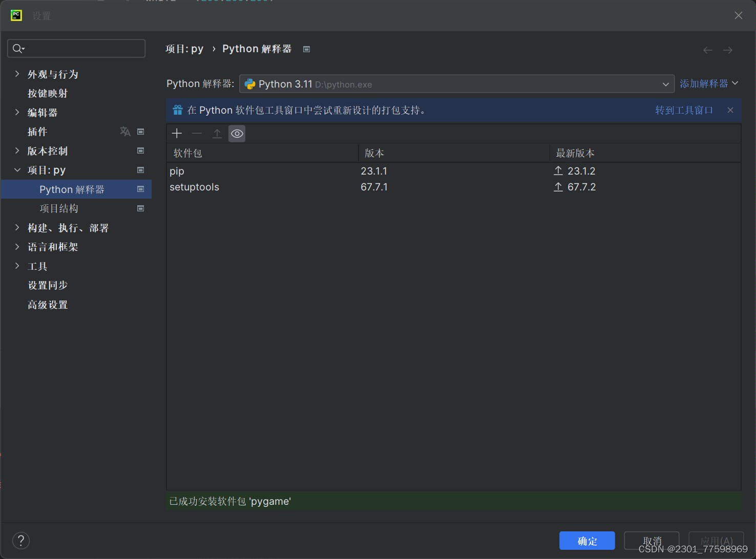Click the project-level marker icon next to 插件
This screenshot has width=756, height=559.
[x=141, y=132]
